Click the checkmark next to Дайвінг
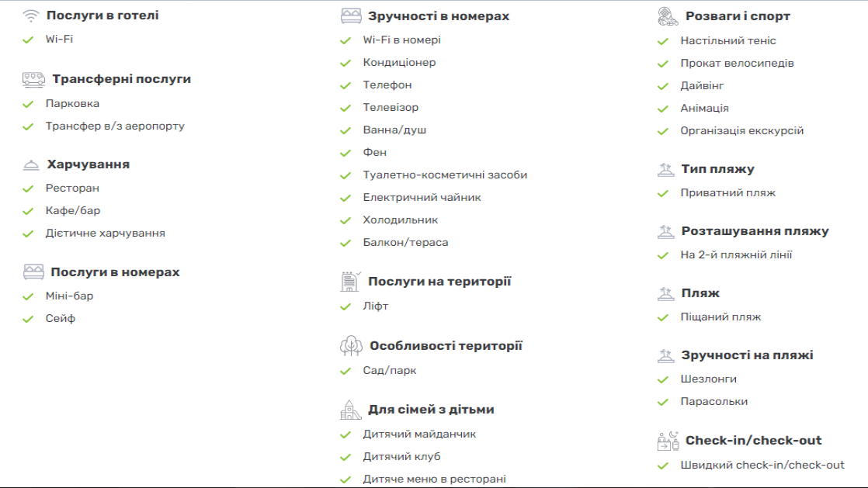The image size is (868, 488). tap(662, 86)
